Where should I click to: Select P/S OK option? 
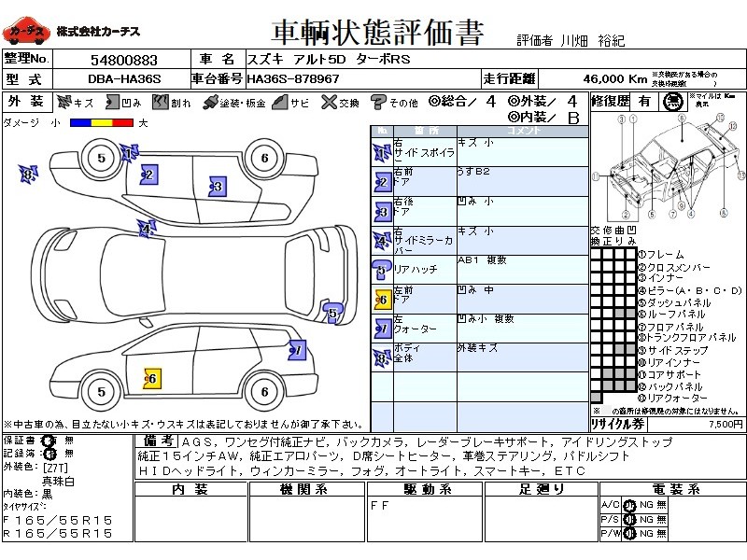coord(629,520)
